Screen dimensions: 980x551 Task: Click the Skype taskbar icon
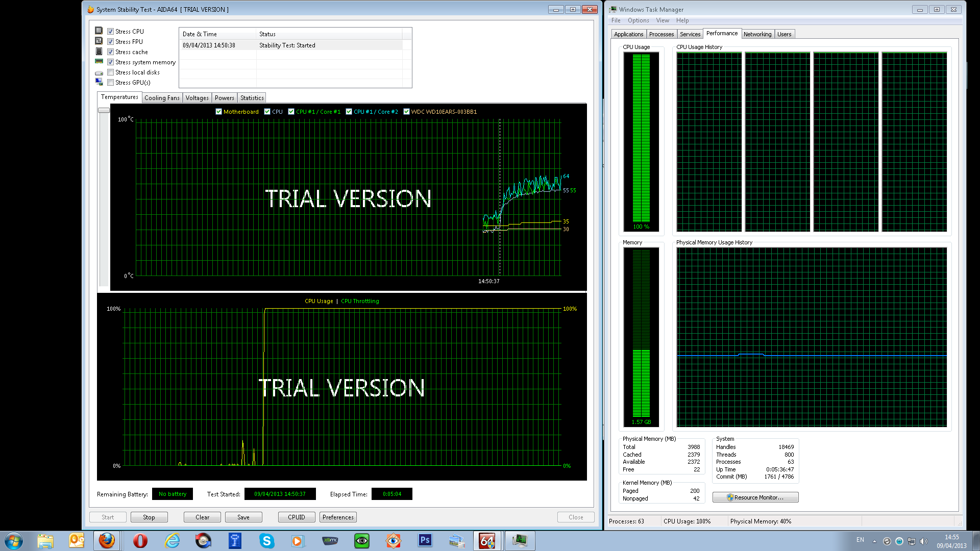tap(266, 540)
